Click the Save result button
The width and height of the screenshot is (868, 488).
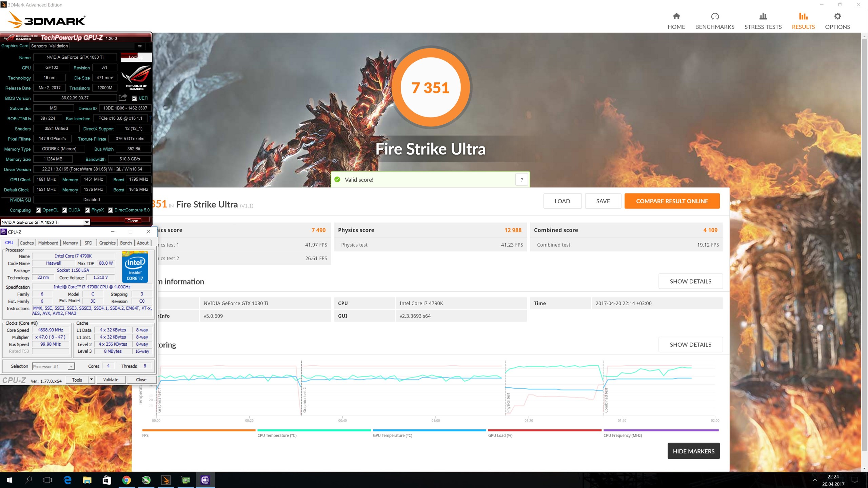point(603,201)
